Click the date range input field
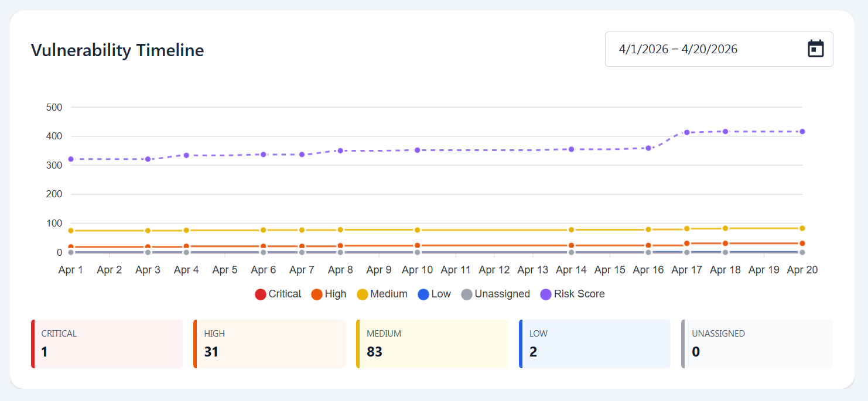Image resolution: width=868 pixels, height=401 pixels. pos(703,49)
